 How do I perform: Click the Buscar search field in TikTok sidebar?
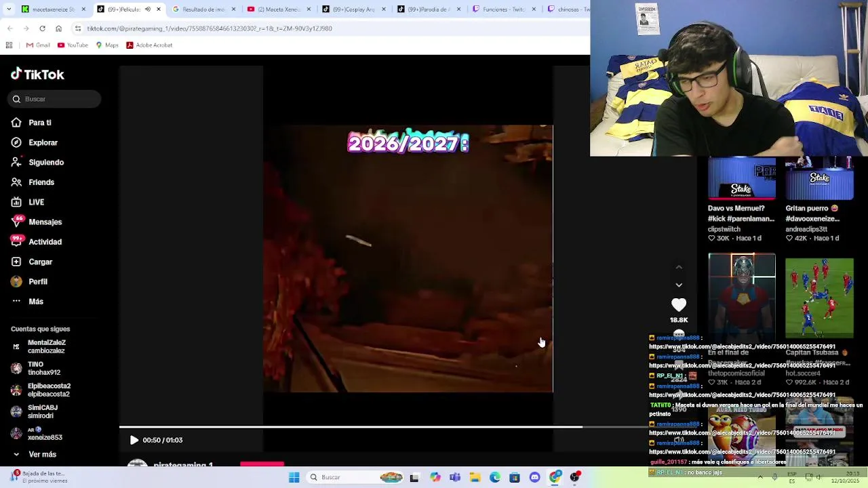(55, 99)
